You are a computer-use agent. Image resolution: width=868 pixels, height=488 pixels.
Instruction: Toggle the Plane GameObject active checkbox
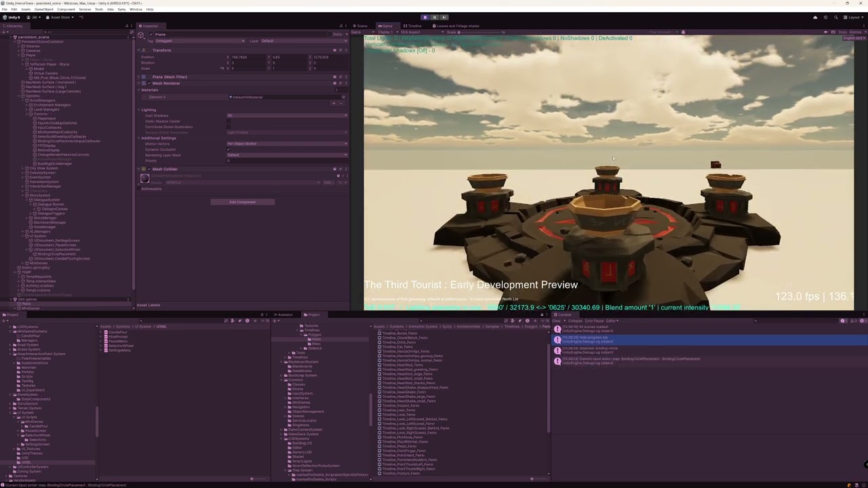[151, 35]
